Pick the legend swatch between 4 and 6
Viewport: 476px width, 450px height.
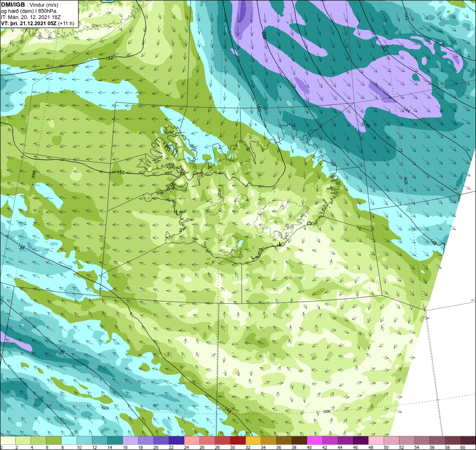click(39, 440)
